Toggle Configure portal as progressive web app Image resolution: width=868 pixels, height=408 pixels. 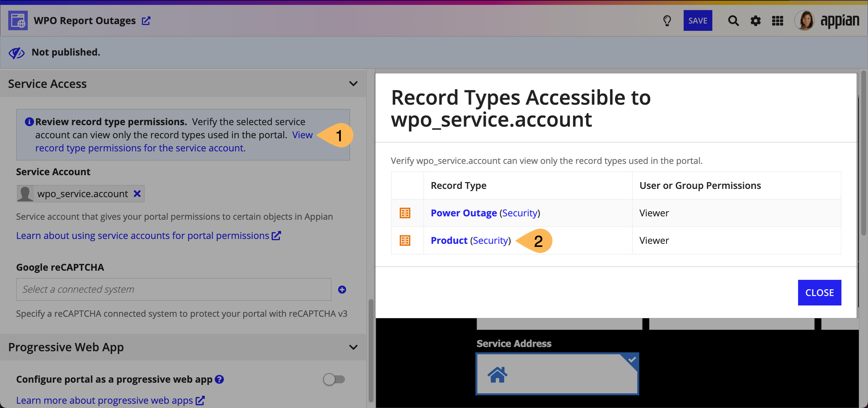334,379
